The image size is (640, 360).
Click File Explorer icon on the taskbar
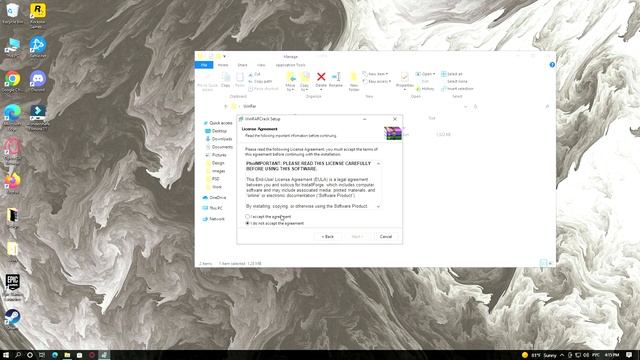[67, 355]
